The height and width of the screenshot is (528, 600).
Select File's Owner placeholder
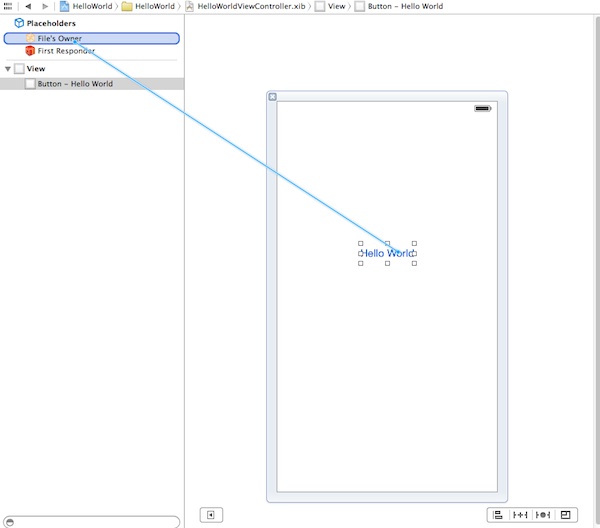60,38
